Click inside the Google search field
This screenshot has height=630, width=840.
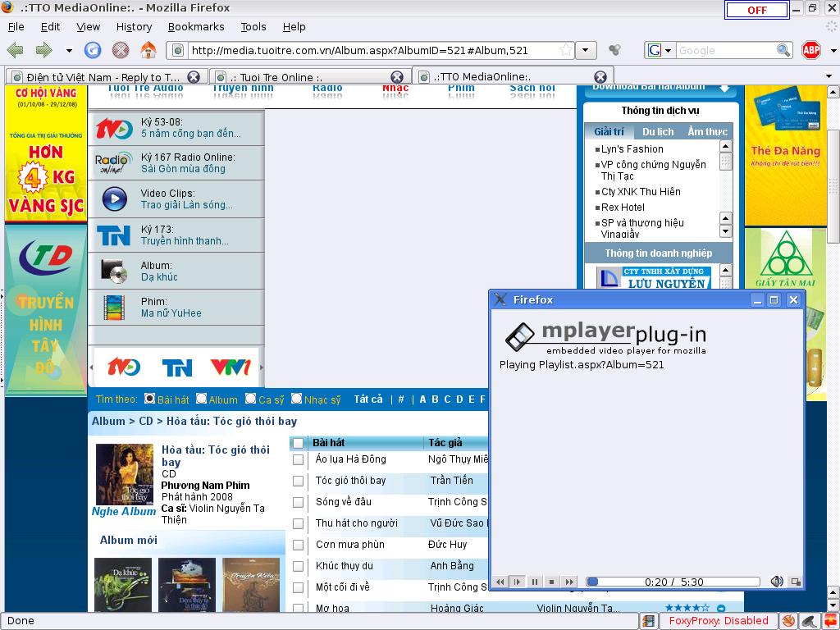pos(726,50)
